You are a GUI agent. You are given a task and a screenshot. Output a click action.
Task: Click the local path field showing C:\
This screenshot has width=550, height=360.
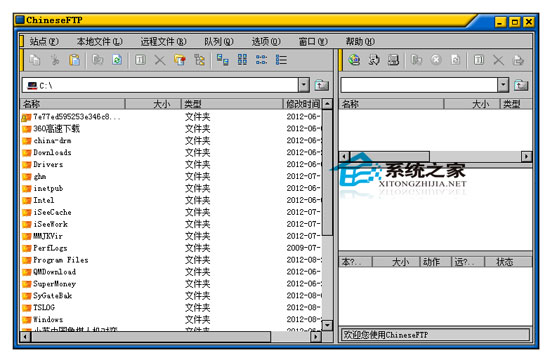click(161, 85)
